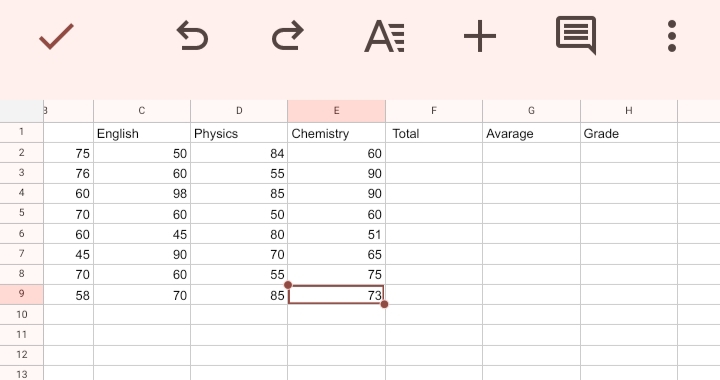The height and width of the screenshot is (380, 720).
Task: Select row 10 header
Action: pos(22,314)
